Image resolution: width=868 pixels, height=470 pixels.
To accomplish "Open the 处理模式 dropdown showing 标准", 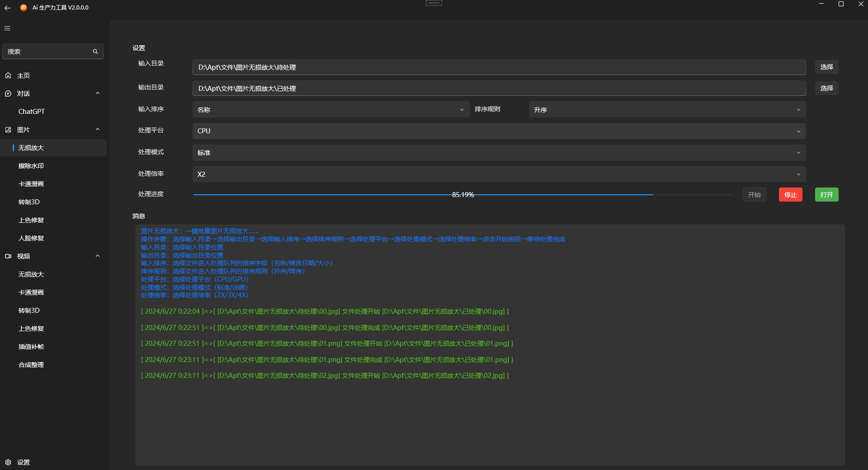I will (499, 153).
